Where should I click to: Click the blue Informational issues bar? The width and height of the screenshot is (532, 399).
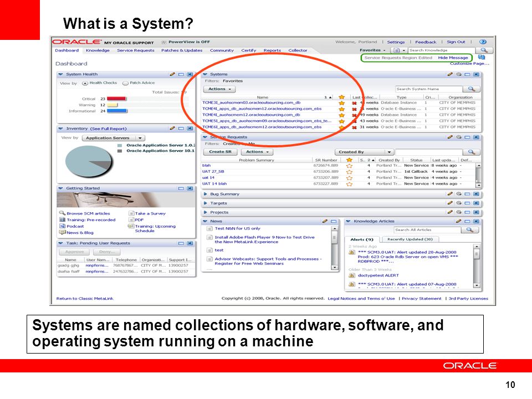(117, 111)
